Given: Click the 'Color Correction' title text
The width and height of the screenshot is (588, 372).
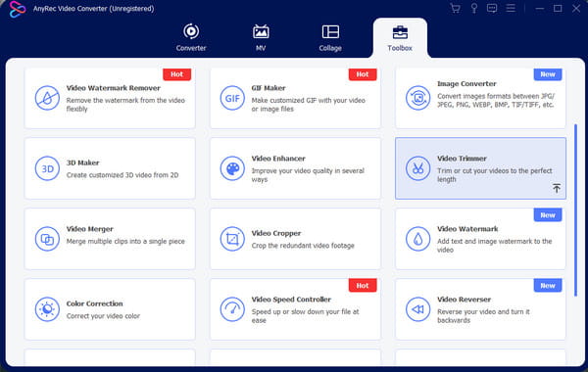Looking at the screenshot, I should pyautogui.click(x=94, y=303).
